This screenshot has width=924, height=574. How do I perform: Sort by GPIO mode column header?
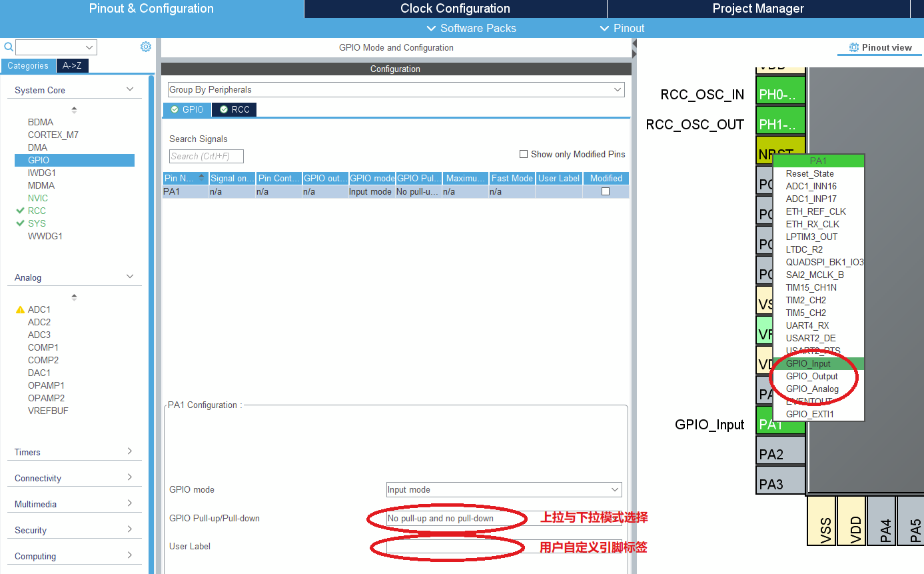click(372, 178)
